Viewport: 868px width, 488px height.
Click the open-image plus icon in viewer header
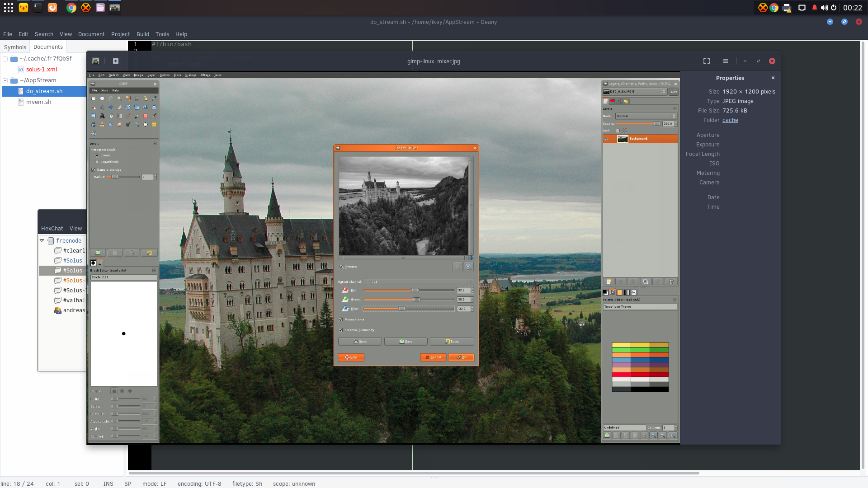116,61
